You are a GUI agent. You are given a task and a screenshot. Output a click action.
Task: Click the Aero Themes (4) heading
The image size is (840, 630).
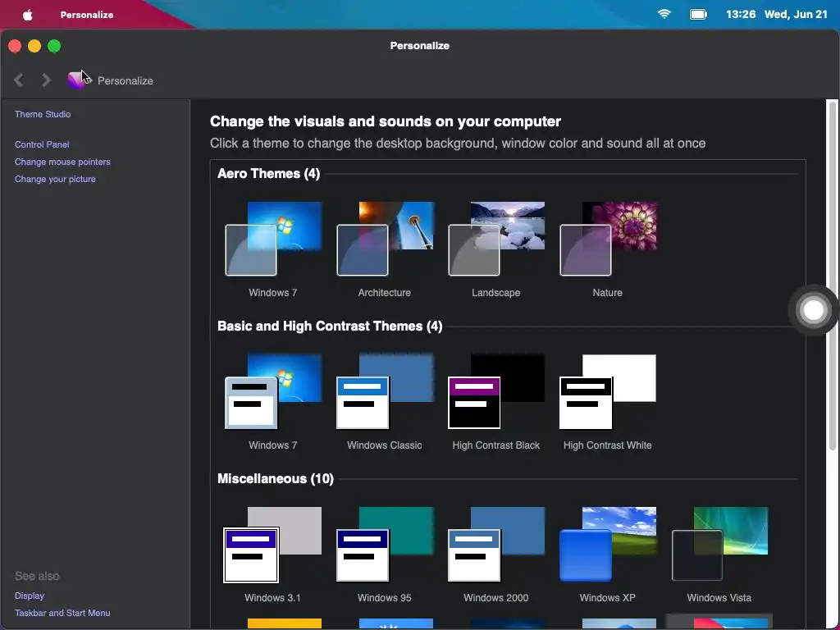pos(269,174)
